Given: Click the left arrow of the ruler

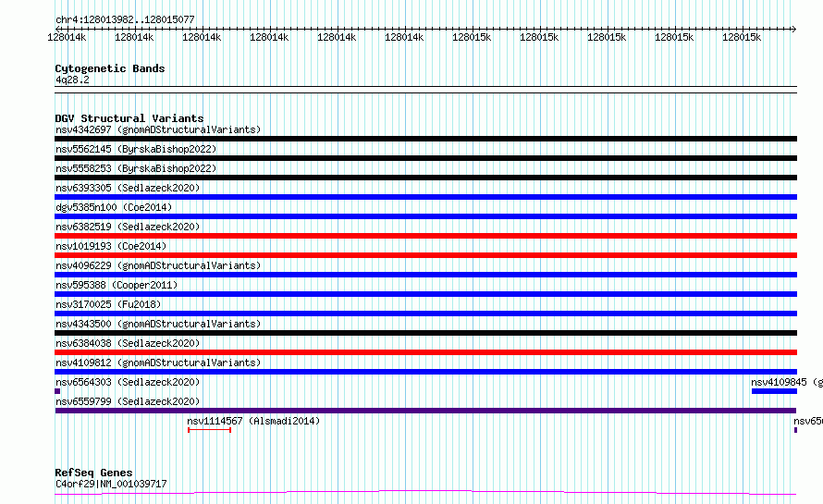Looking at the screenshot, I should click(x=57, y=29).
